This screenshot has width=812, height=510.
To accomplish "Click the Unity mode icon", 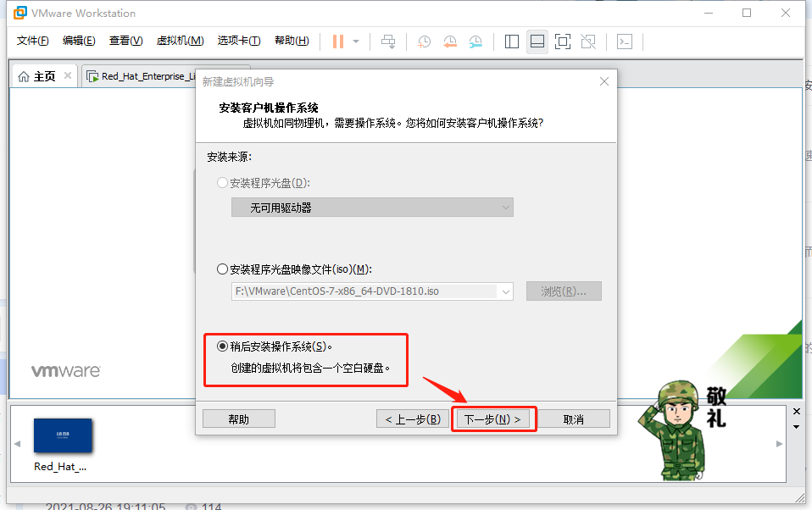I will [x=588, y=42].
